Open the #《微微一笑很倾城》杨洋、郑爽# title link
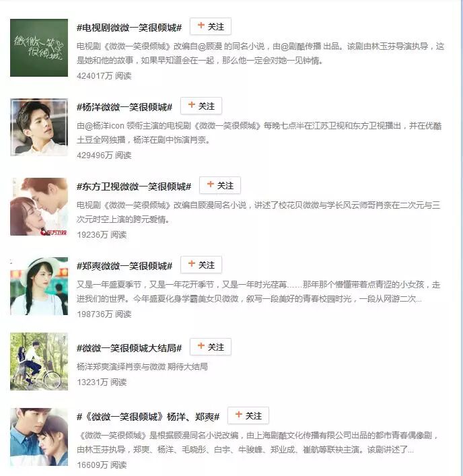The width and height of the screenshot is (463, 476). tap(148, 417)
